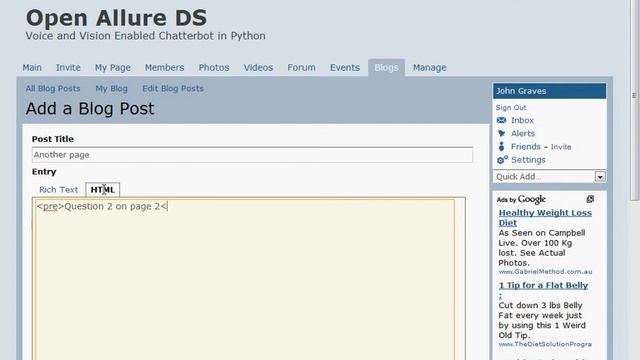The width and height of the screenshot is (640, 360).
Task: Click the Ads by Google expand icon
Action: pos(590,199)
